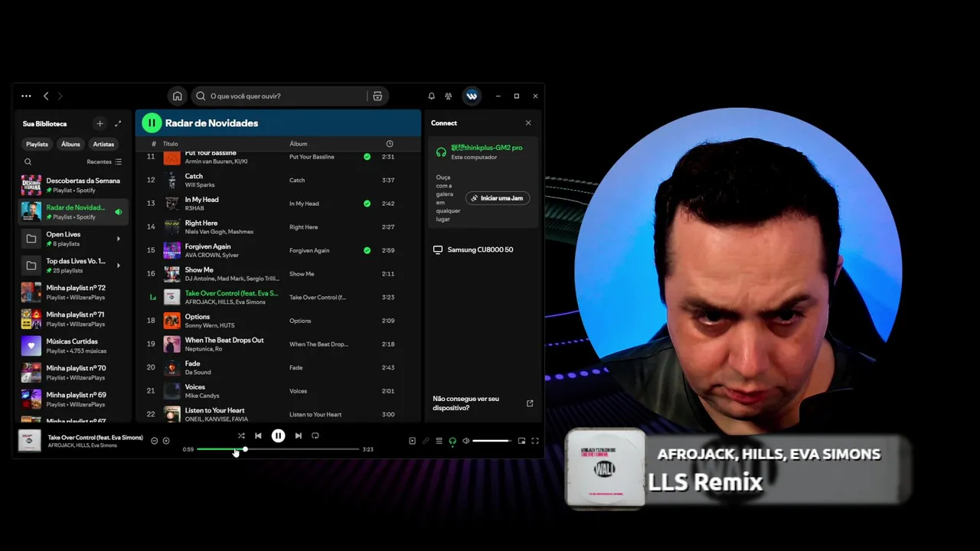Filter library by Playlists
Image resolution: width=980 pixels, height=551 pixels.
(x=37, y=144)
